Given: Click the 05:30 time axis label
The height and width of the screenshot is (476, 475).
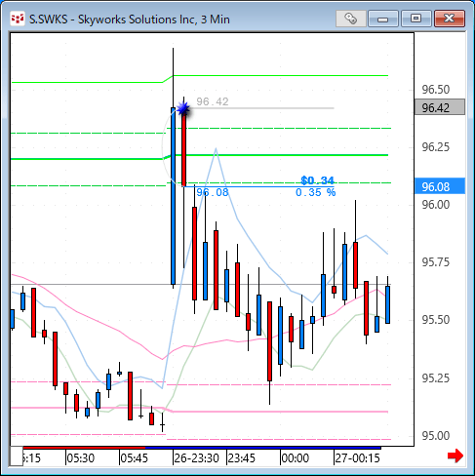Looking at the screenshot, I should tap(81, 458).
